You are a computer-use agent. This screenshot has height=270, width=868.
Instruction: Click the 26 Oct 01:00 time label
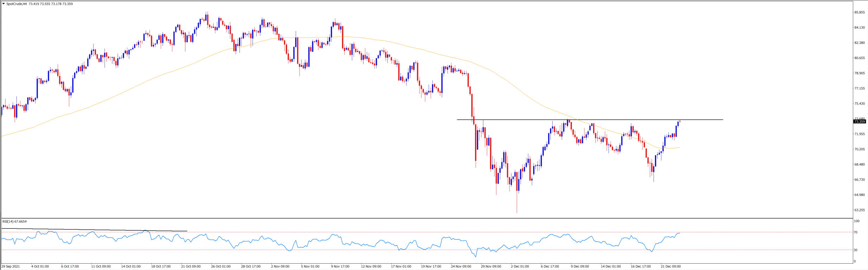point(221,266)
